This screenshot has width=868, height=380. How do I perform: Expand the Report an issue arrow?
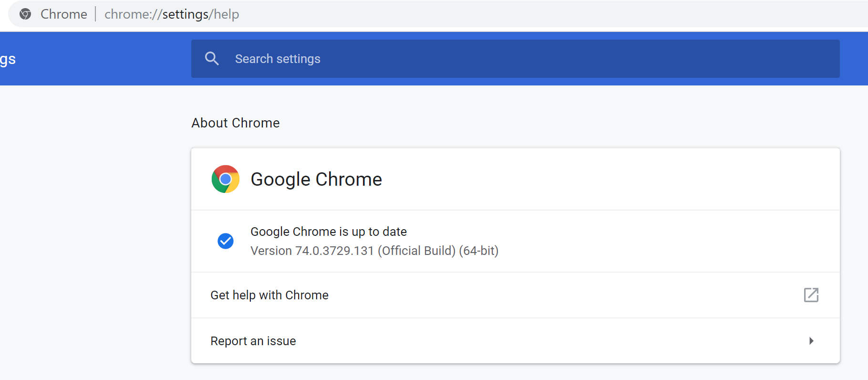811,341
